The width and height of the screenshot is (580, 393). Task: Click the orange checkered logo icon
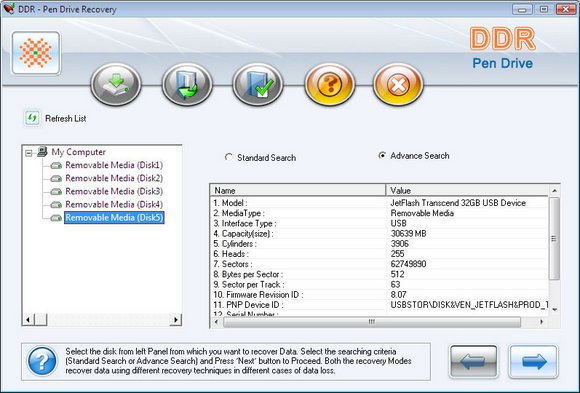pos(36,53)
